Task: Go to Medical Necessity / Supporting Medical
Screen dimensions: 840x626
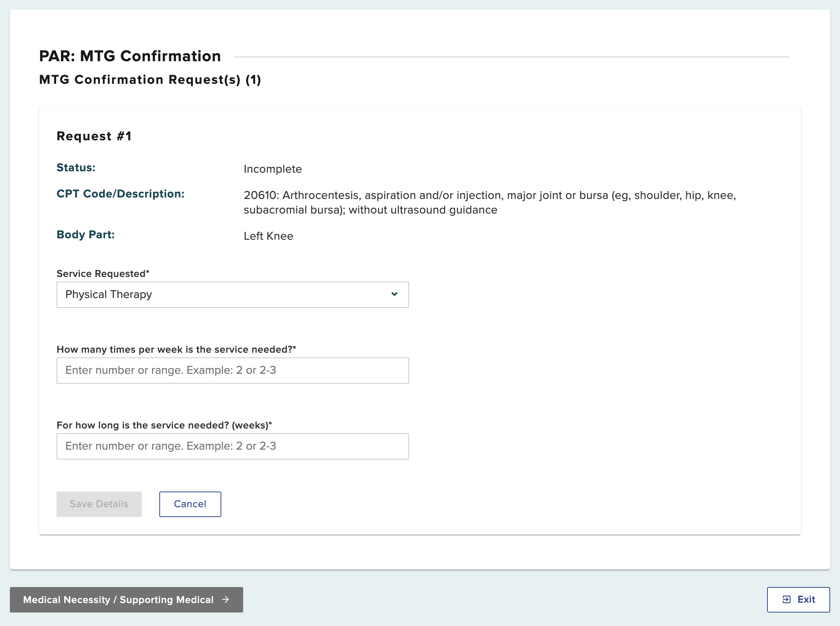Action: (x=126, y=599)
